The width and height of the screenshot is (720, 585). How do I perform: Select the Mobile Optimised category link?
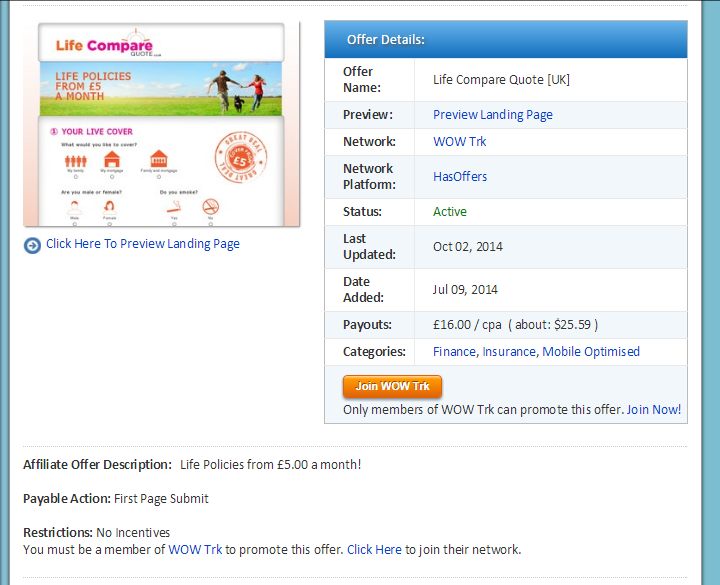pos(591,352)
